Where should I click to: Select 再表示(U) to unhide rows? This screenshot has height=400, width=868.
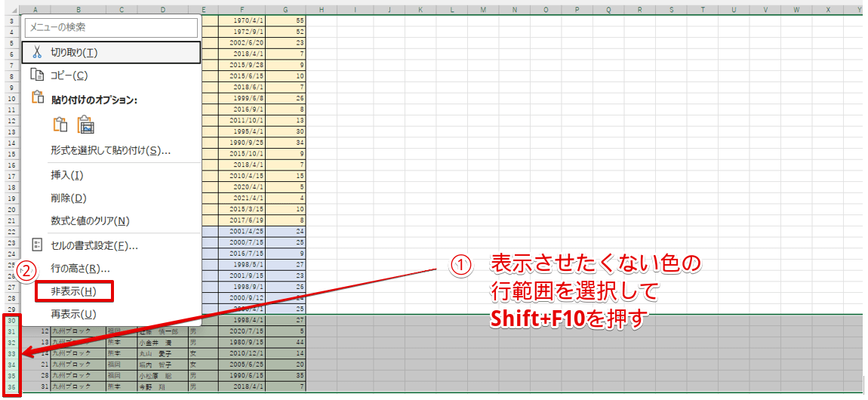[111, 314]
